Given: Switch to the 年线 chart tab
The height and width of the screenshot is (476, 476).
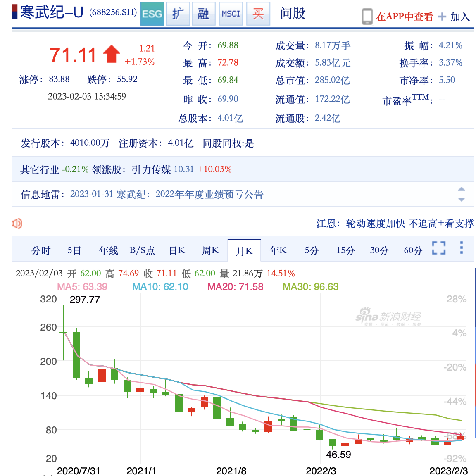Looking at the screenshot, I should coord(108,251).
